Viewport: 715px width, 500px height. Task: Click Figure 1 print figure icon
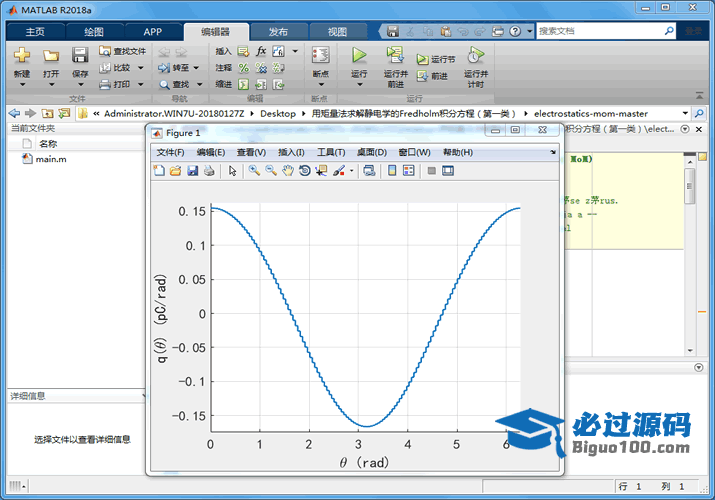coord(209,171)
